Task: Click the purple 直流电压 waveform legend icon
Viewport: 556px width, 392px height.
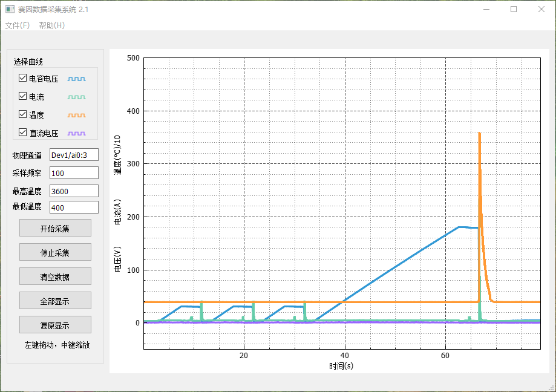Action: tap(77, 133)
